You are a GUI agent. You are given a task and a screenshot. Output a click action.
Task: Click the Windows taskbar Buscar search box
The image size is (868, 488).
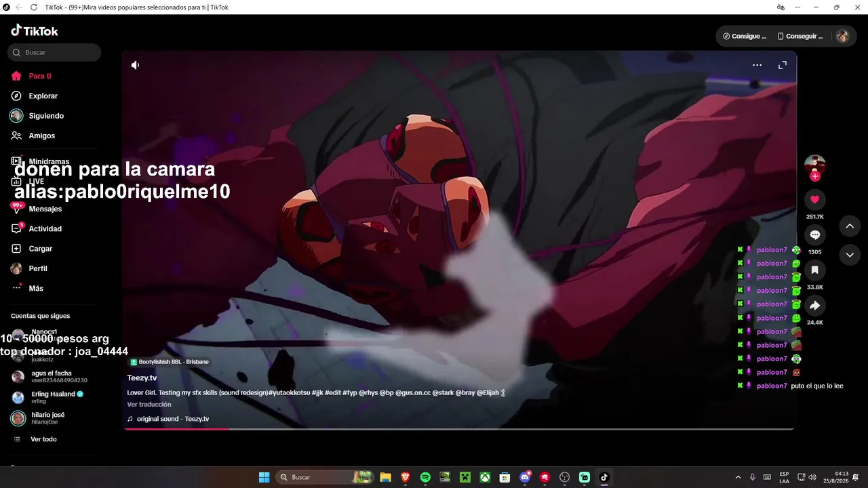(x=325, y=477)
